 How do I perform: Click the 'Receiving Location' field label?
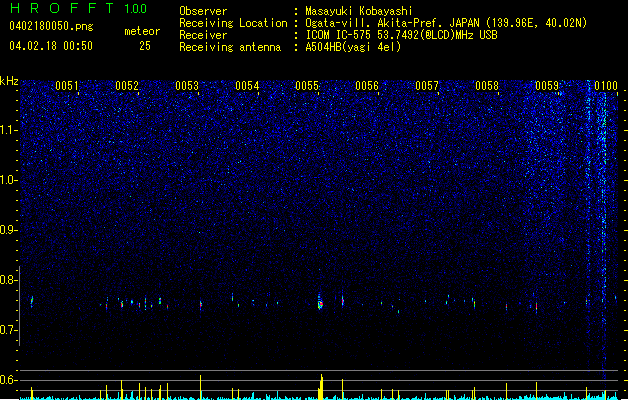pyautogui.click(x=233, y=23)
